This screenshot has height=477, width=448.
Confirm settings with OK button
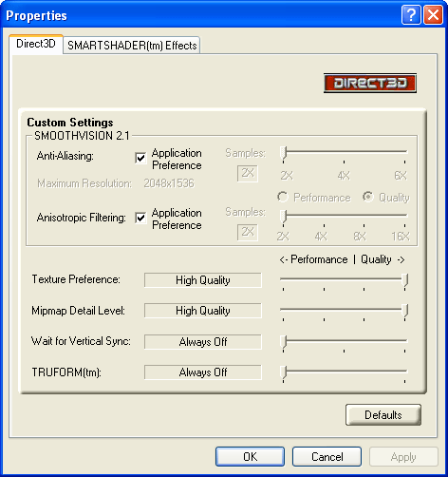250,457
